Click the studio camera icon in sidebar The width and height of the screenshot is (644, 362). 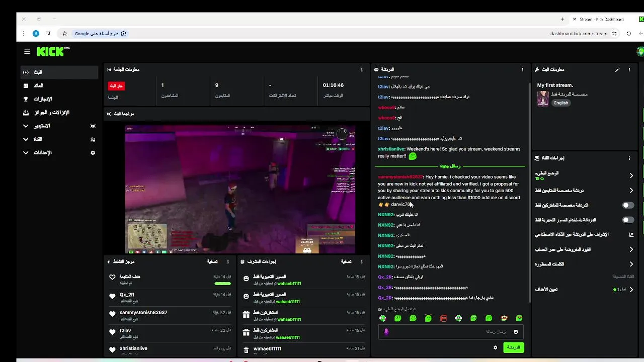[93, 126]
